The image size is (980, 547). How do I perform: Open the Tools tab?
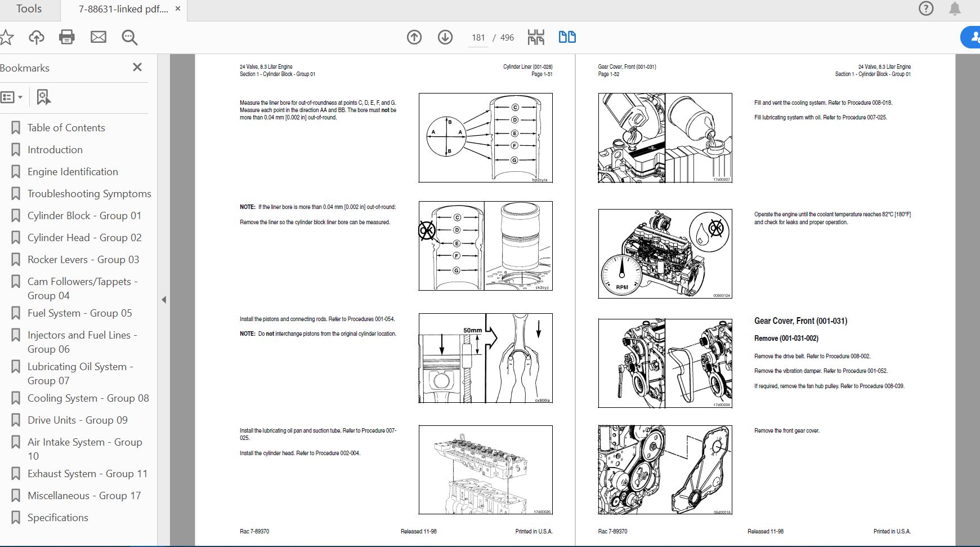coord(29,8)
